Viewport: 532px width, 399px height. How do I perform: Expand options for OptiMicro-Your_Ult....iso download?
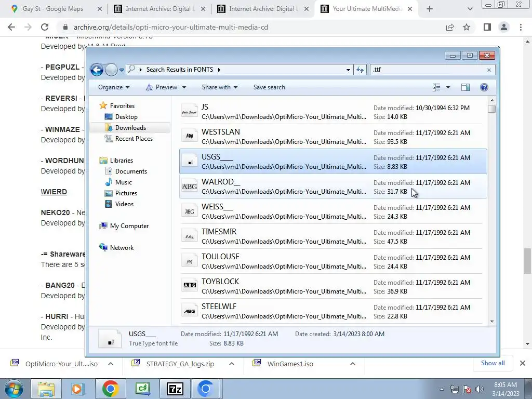pyautogui.click(x=111, y=364)
